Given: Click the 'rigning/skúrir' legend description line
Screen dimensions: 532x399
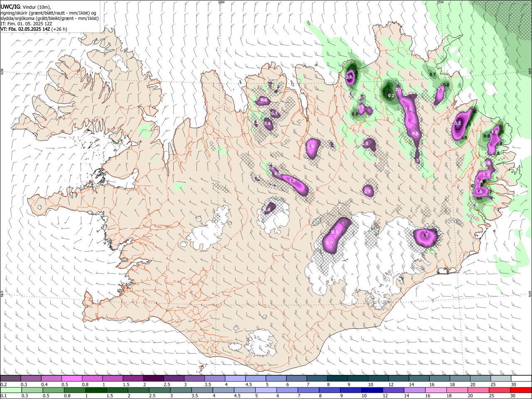Looking at the screenshot, I should pyautogui.click(x=49, y=13).
